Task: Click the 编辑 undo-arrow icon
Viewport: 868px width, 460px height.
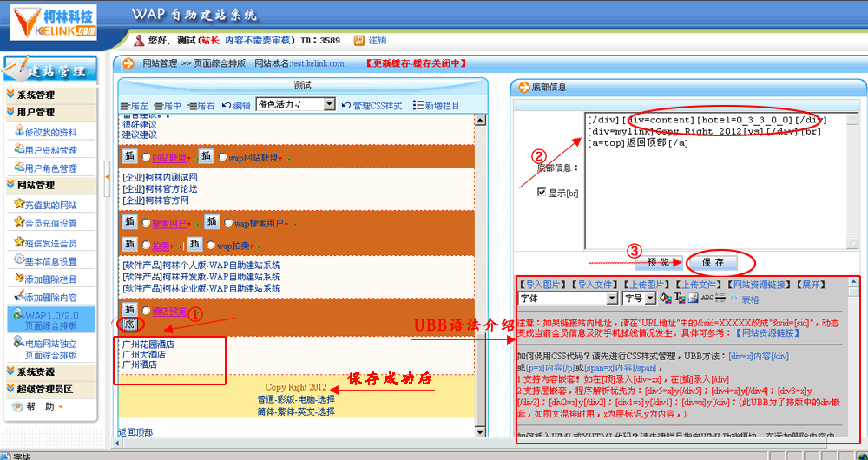Action: 226,105
